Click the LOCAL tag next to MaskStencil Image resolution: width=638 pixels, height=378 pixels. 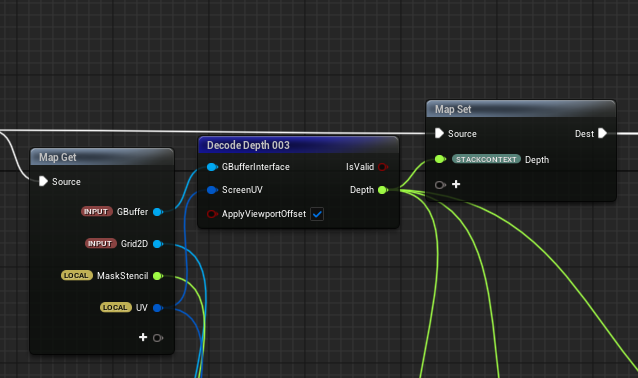coord(76,275)
